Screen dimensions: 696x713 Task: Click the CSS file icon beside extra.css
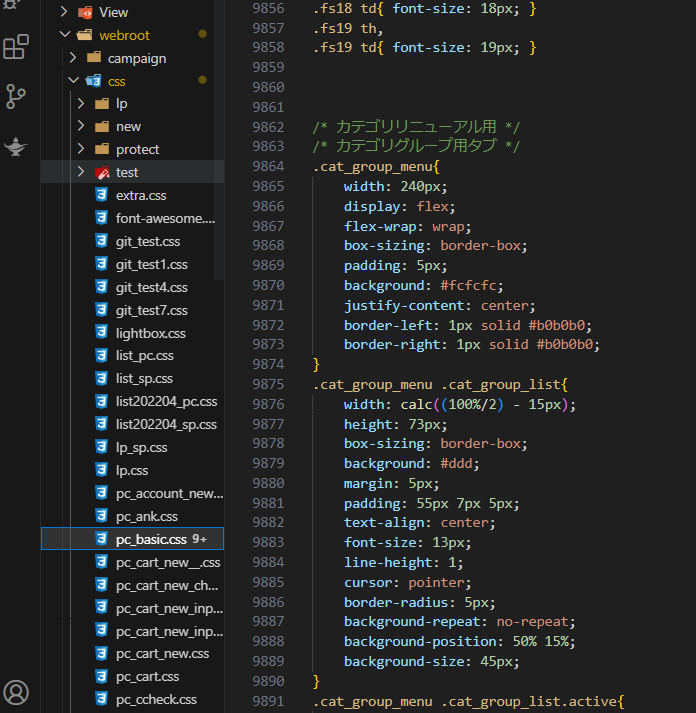point(101,195)
